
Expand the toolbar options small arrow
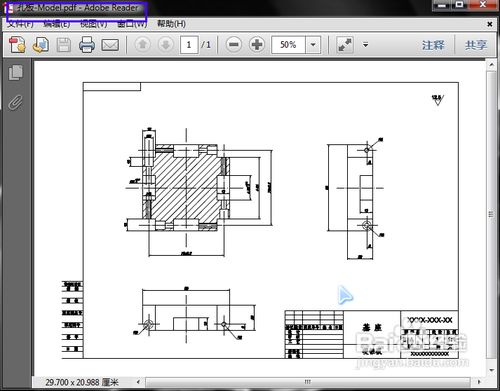366,44
